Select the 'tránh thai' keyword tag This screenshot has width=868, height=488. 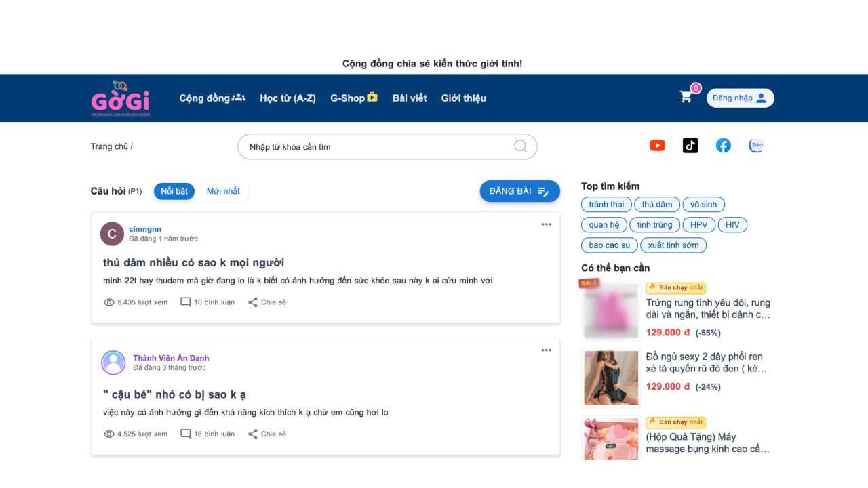tap(606, 204)
